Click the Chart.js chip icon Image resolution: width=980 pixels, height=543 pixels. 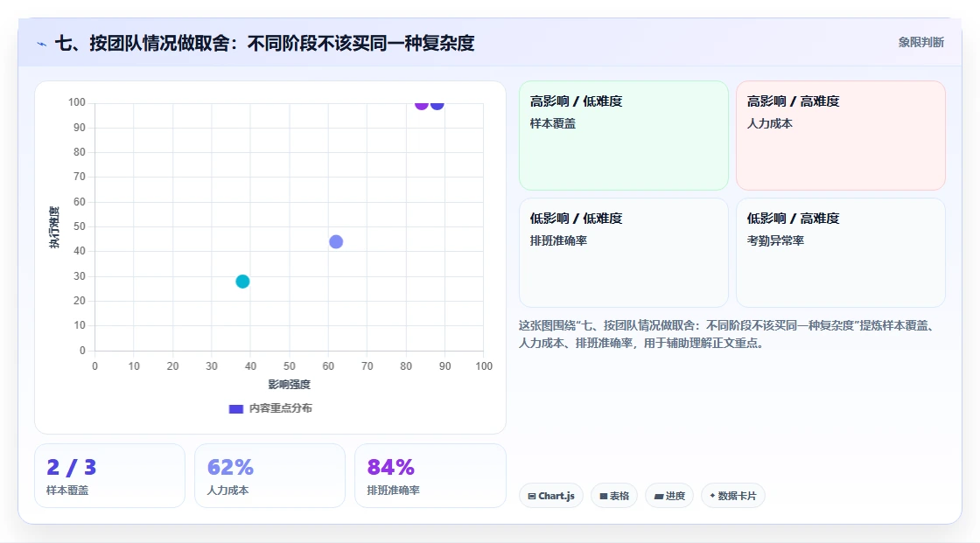pos(532,496)
